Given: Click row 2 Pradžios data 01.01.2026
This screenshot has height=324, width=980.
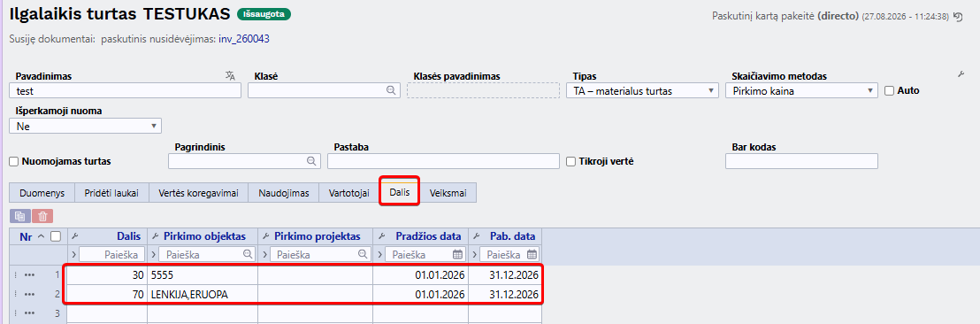Looking at the screenshot, I should [x=421, y=294].
